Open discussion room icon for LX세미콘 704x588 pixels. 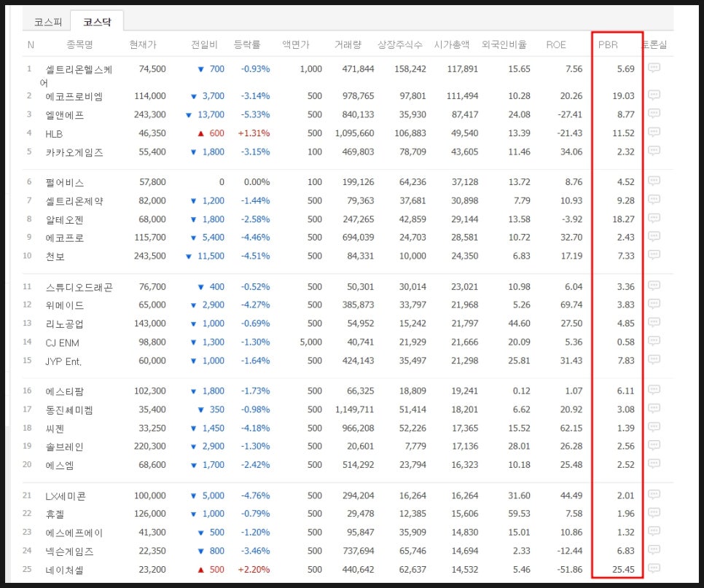point(654,495)
